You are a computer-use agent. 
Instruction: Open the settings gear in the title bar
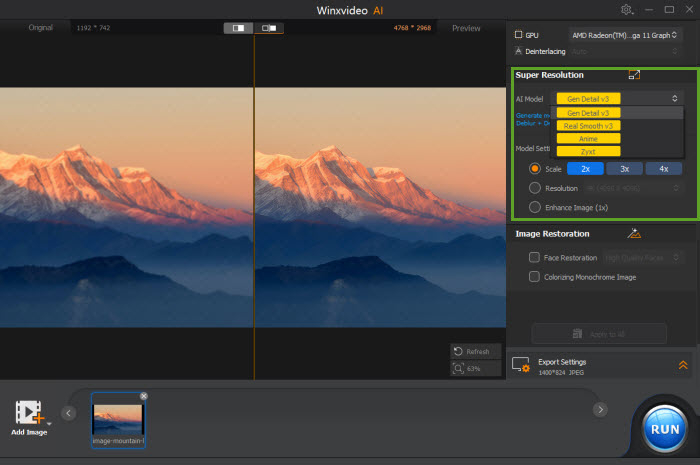click(626, 9)
